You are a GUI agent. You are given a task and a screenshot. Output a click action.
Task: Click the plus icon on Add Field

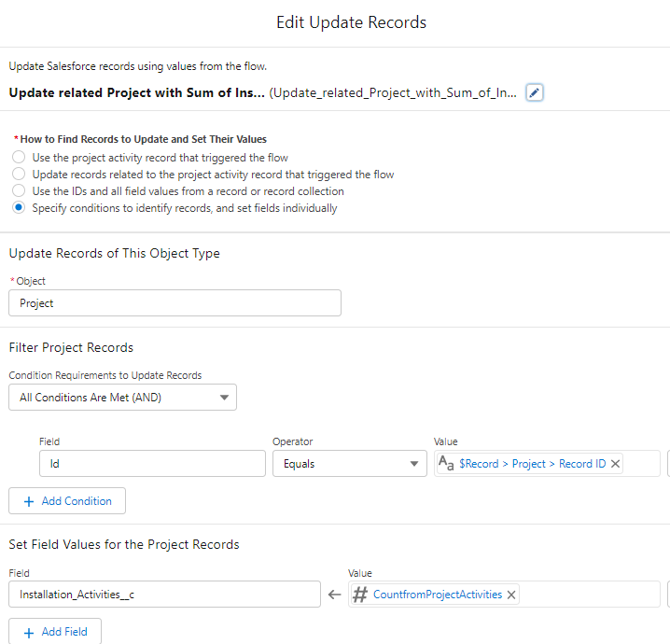27,632
